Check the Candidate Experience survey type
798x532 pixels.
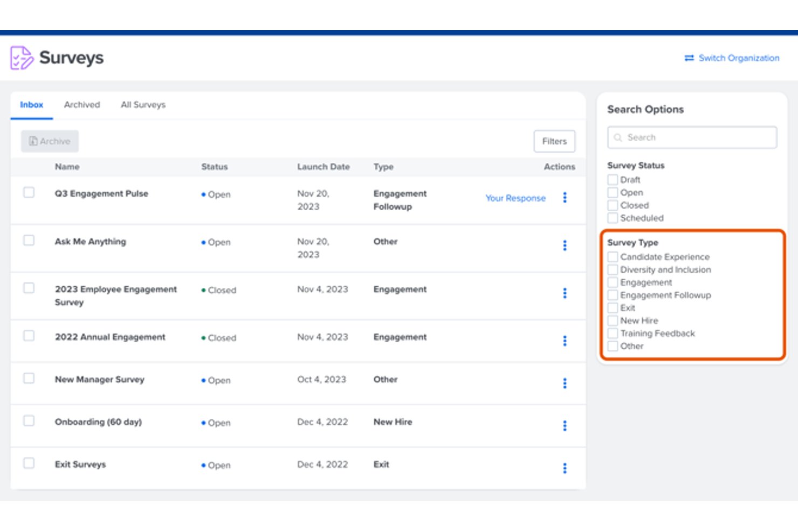click(613, 257)
